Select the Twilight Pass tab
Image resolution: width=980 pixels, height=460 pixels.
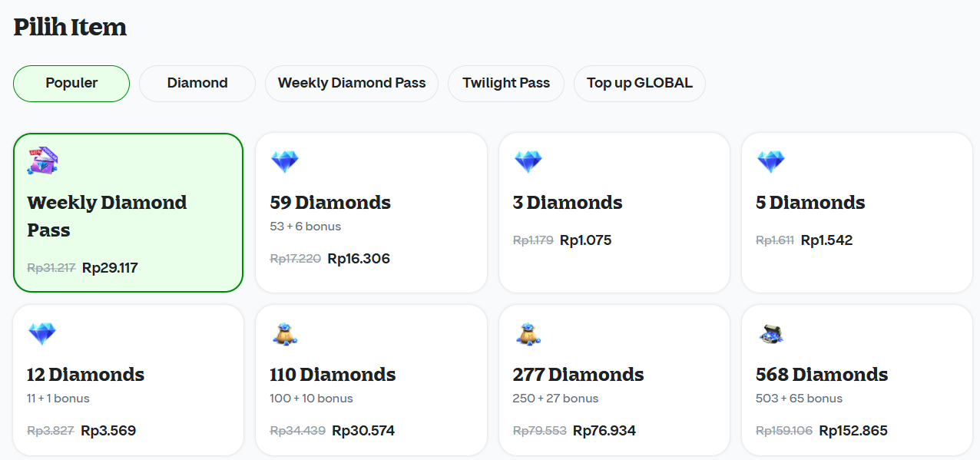505,83
